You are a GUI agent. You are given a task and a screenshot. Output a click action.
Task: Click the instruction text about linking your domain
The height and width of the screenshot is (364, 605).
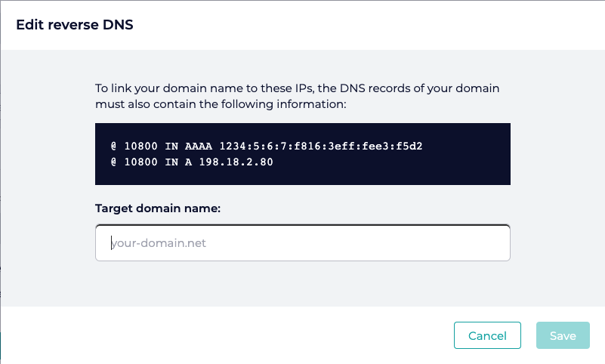(296, 96)
